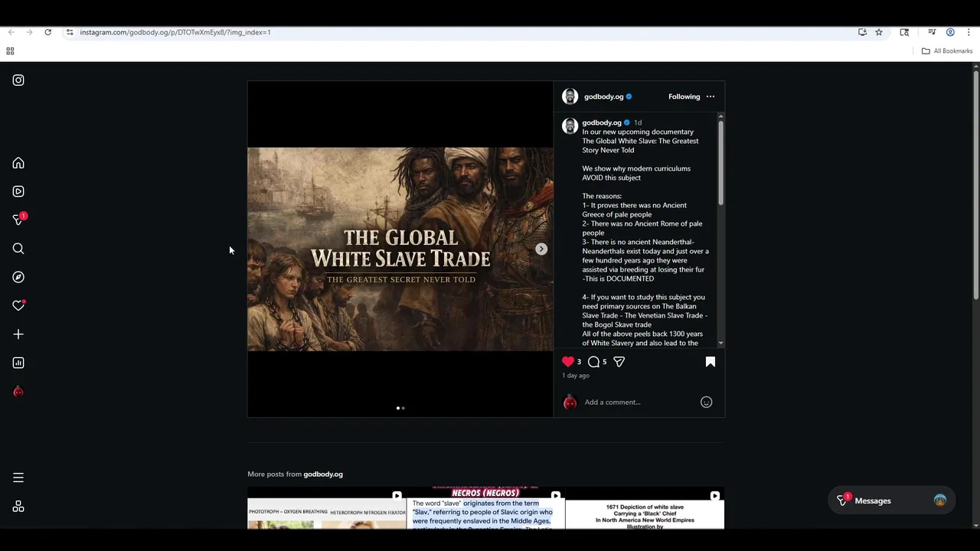Open dashboard chart icon in sidebar
Image resolution: width=980 pixels, height=551 pixels.
click(18, 363)
